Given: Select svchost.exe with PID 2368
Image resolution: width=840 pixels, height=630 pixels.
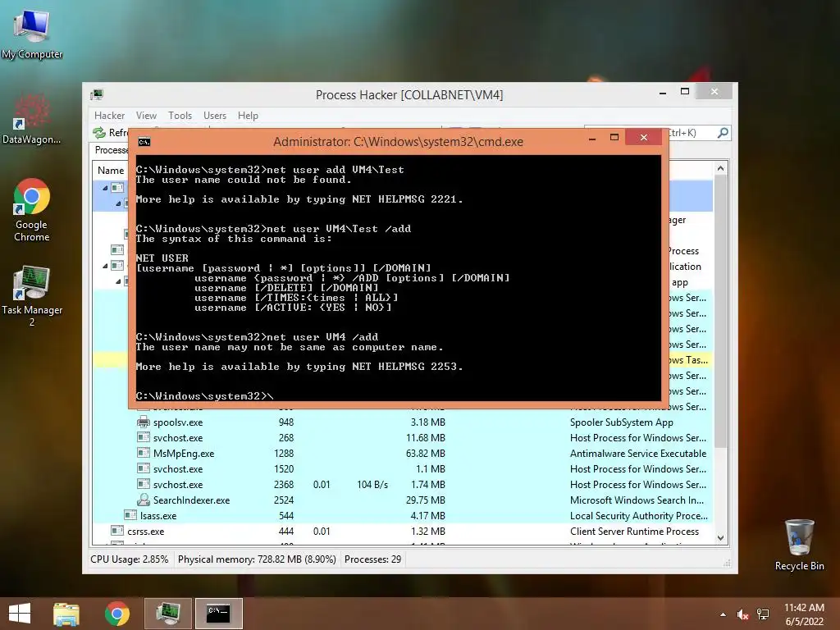Looking at the screenshot, I should pos(402,484).
